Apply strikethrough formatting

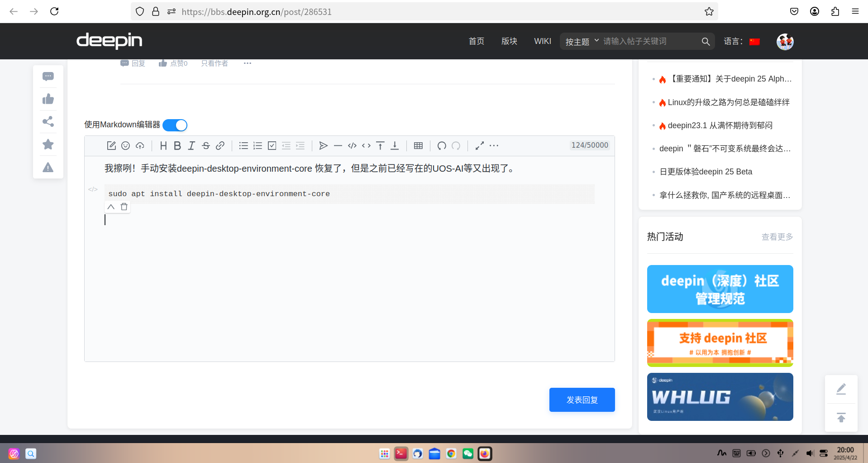point(206,145)
